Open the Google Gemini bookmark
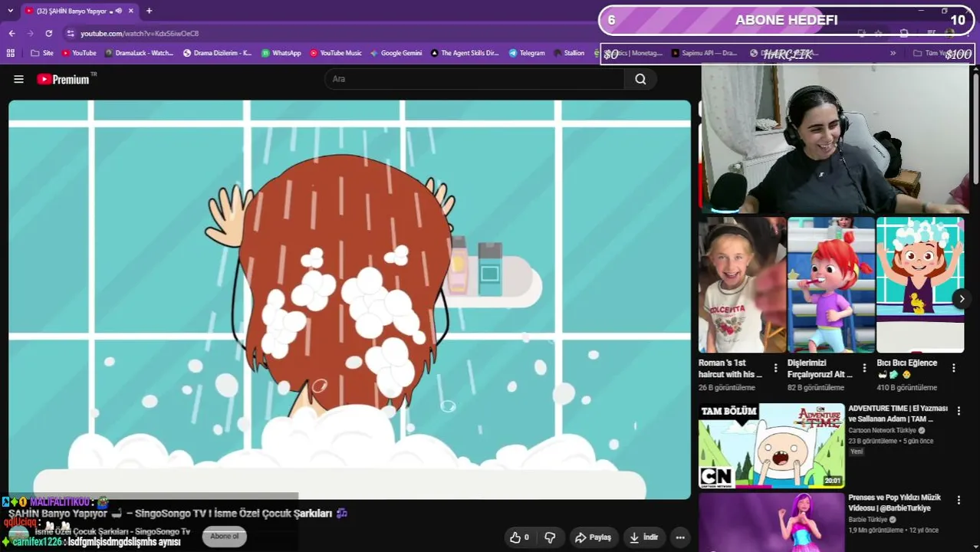The height and width of the screenshot is (552, 980). [x=396, y=53]
